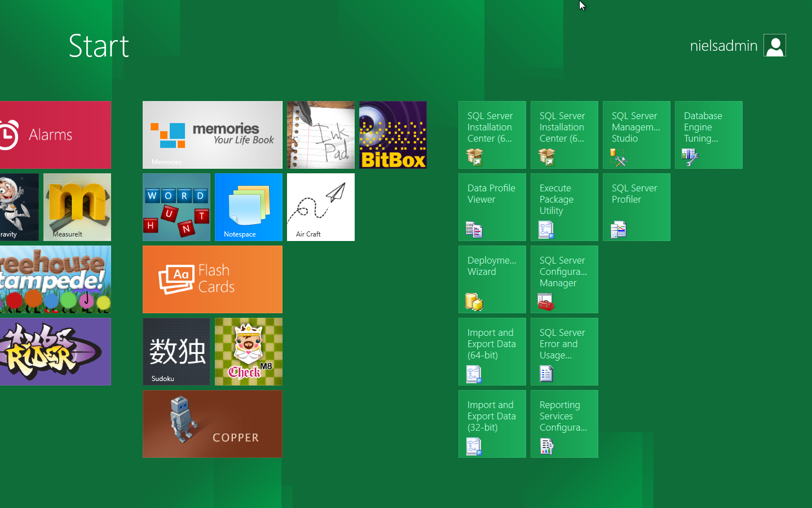The width and height of the screenshot is (812, 508).
Task: Open the Check M8 chess tile
Action: click(249, 352)
